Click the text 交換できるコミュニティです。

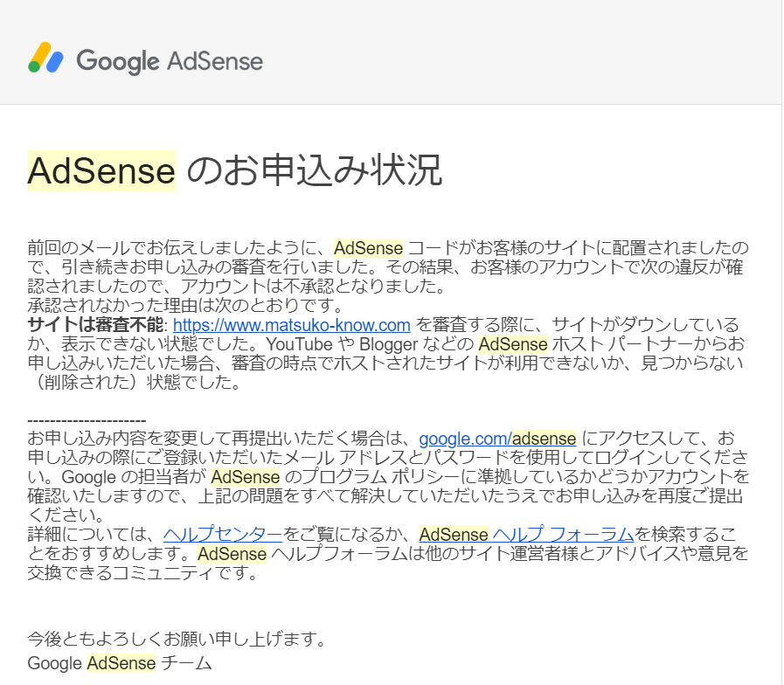[x=143, y=573]
